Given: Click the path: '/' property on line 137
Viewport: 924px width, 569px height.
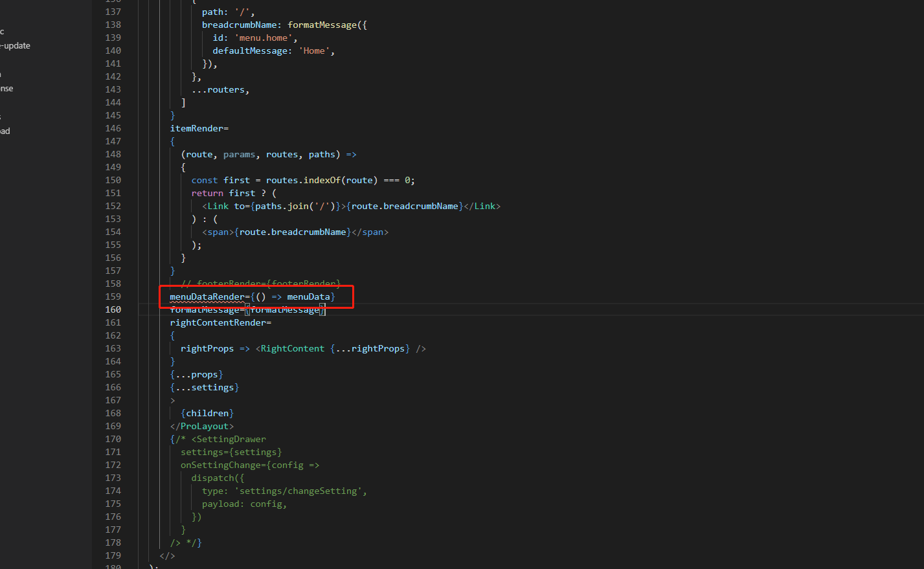Looking at the screenshot, I should [229, 12].
